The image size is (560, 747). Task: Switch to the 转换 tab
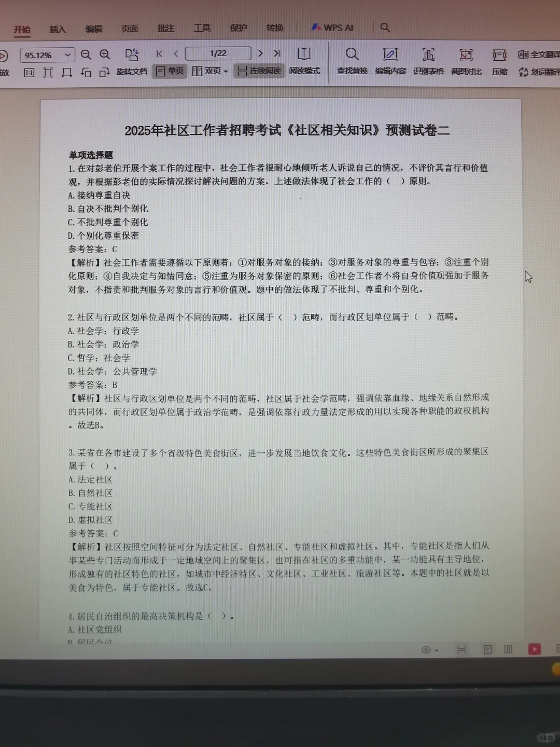click(x=275, y=27)
